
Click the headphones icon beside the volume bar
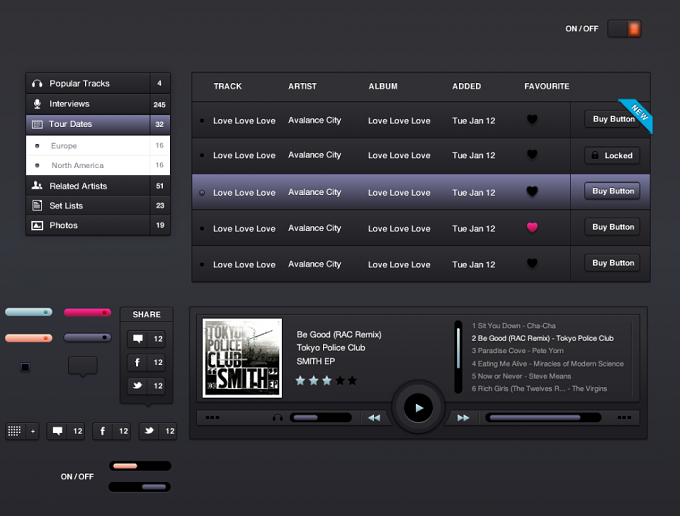pos(278,418)
